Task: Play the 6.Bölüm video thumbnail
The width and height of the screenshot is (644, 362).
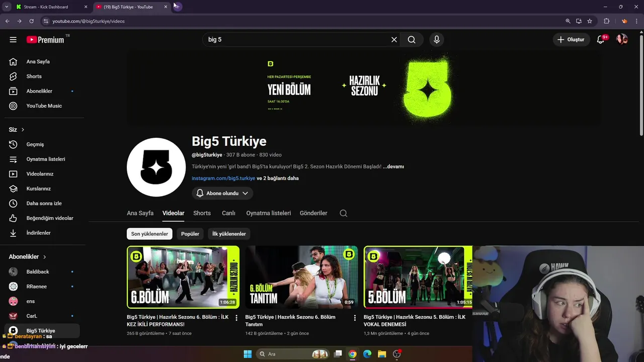Action: tap(183, 277)
